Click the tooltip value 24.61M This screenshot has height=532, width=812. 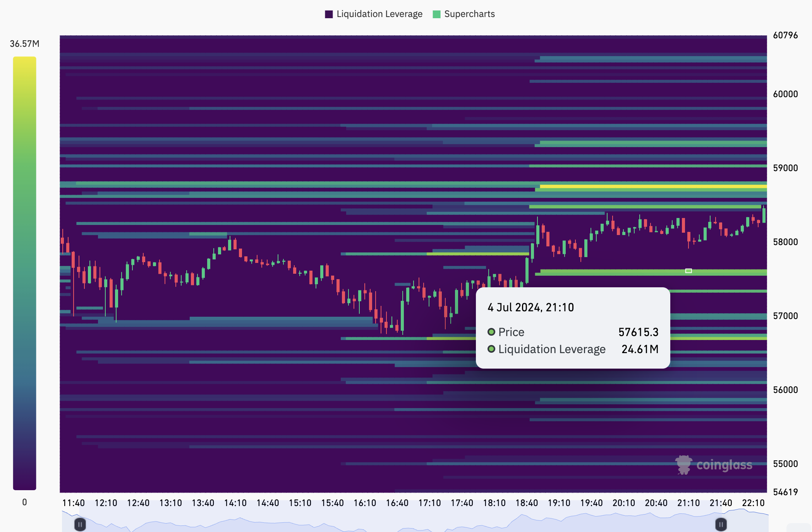(x=640, y=349)
